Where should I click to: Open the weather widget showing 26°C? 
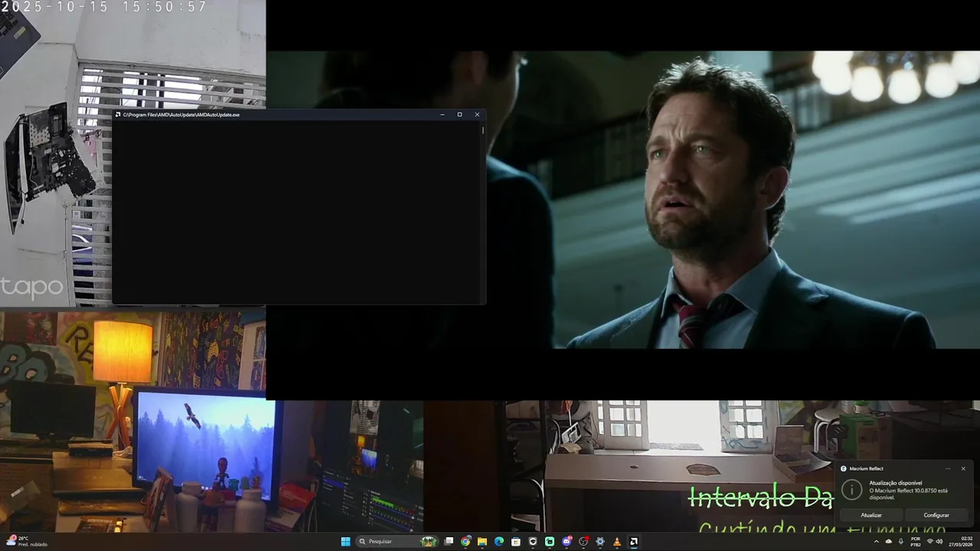(27, 542)
